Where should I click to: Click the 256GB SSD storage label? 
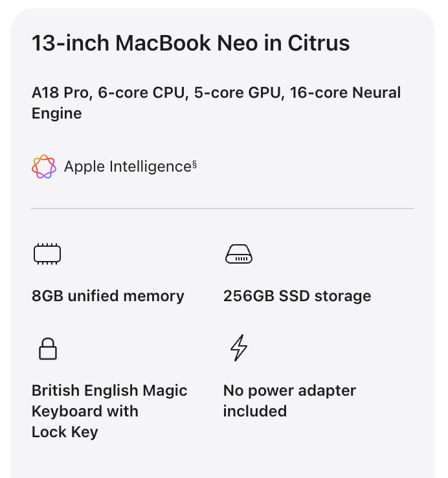[x=297, y=296]
